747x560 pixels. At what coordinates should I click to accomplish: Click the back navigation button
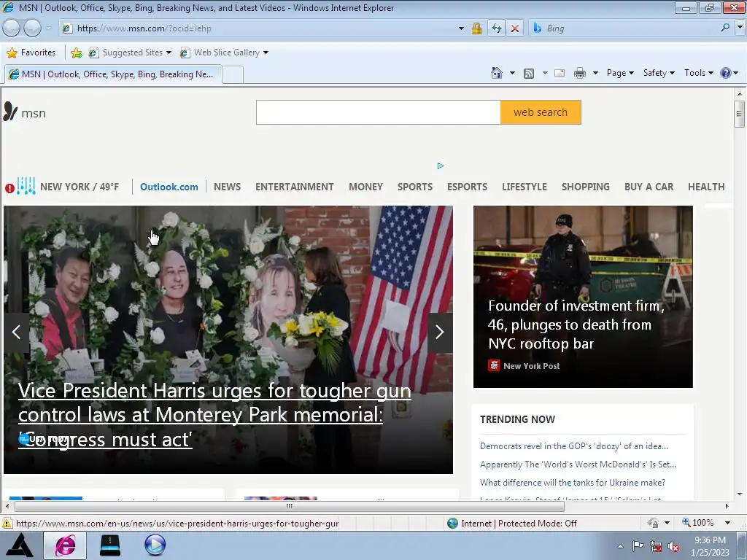click(12, 28)
